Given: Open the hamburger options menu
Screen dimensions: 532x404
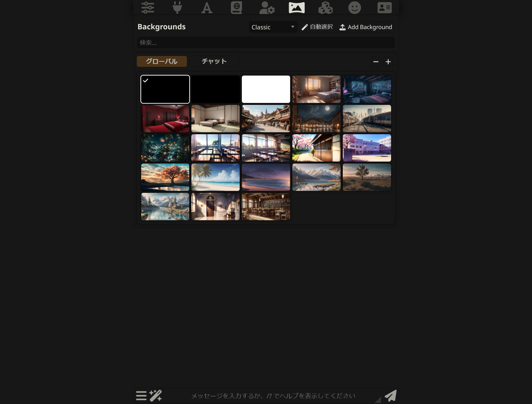Looking at the screenshot, I should (141, 396).
